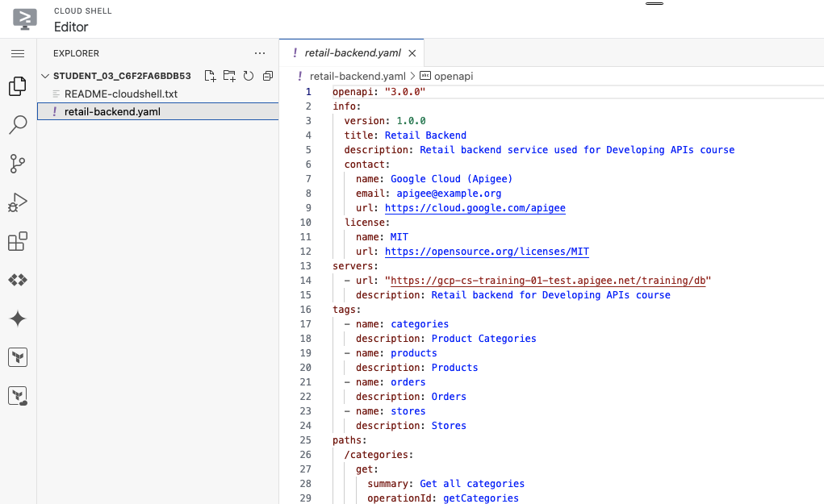The width and height of the screenshot is (824, 504).
Task: Close the retail-backend.yaml tab
Action: click(412, 53)
